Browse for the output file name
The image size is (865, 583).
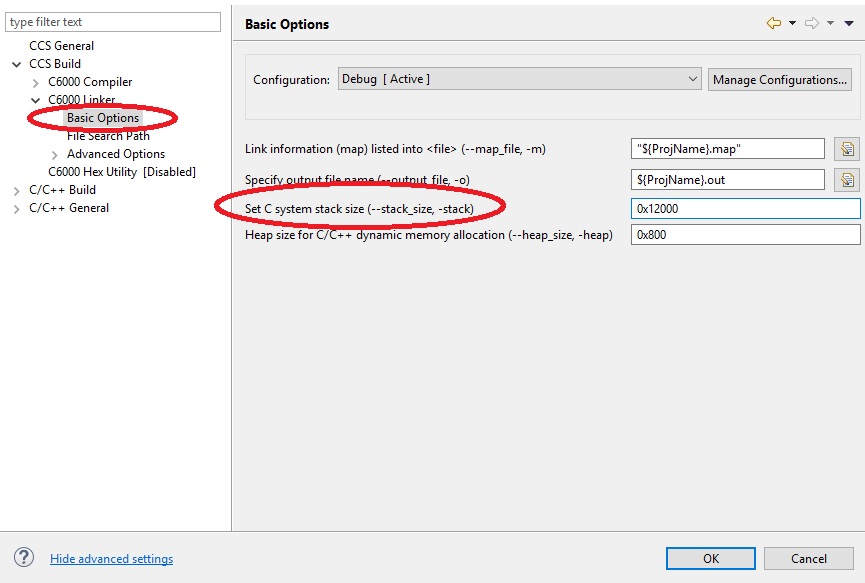coord(846,179)
